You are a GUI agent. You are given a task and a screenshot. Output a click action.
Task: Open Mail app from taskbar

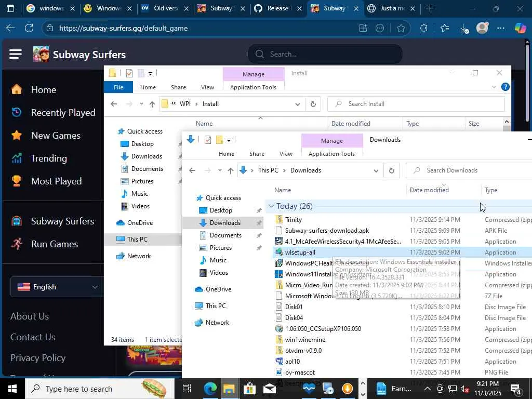coord(270,389)
